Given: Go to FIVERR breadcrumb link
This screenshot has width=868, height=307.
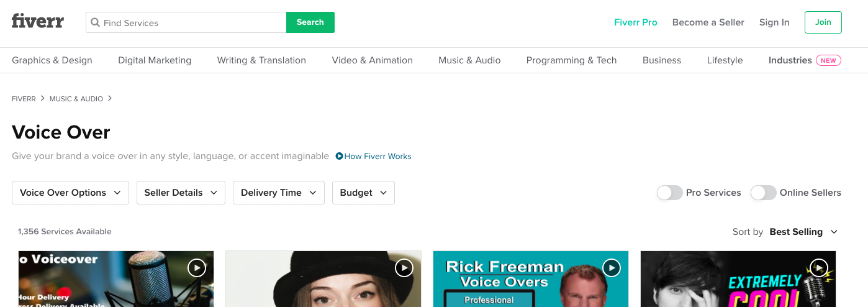Looking at the screenshot, I should [x=24, y=99].
